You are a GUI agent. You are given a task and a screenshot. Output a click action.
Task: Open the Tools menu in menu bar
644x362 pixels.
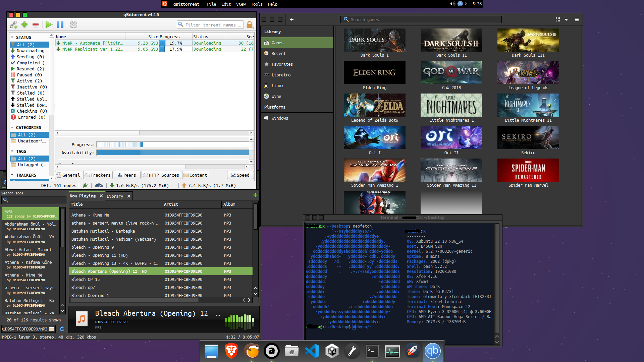click(256, 4)
